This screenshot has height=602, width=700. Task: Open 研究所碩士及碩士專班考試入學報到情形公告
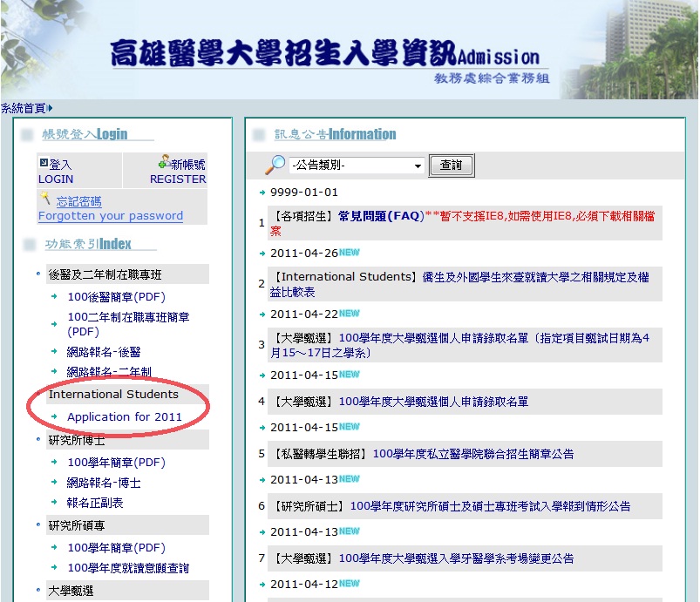coord(490,506)
